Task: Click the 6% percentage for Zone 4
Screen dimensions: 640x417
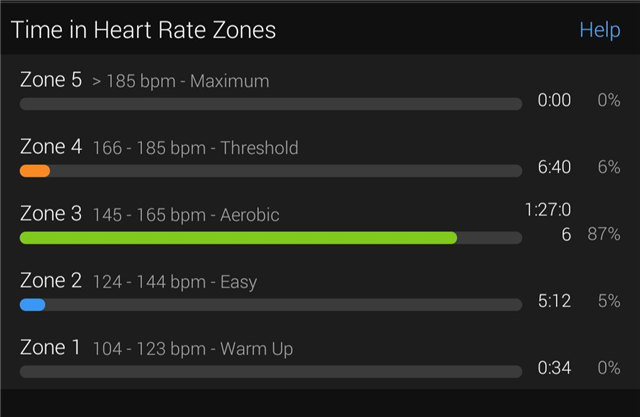Action: 609,167
